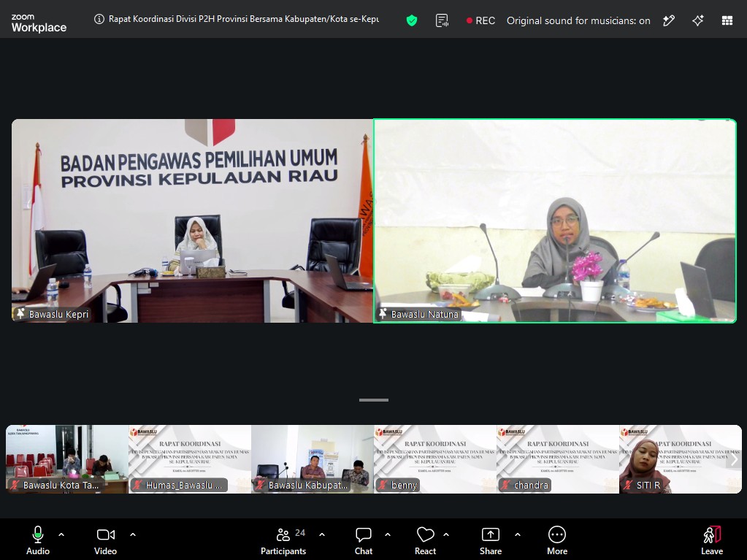
Task: Open the More options menu
Action: point(557,540)
